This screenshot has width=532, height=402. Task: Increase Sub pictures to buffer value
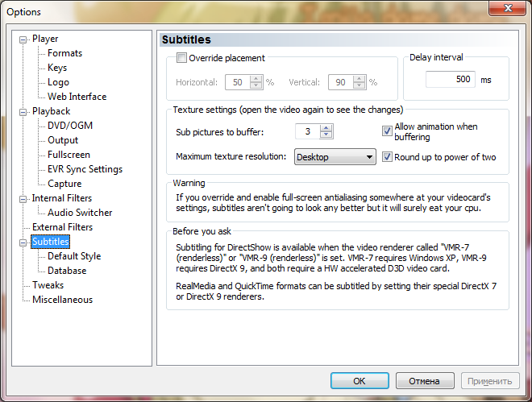point(326,127)
